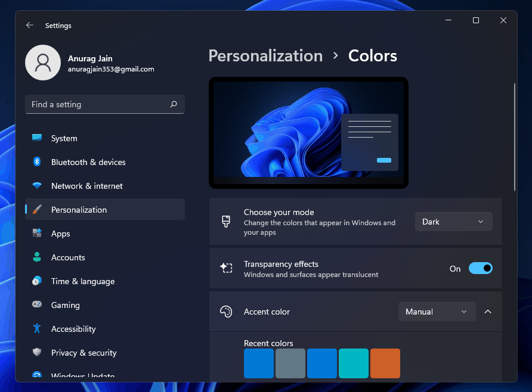Click the Choose your mode brush icon
Screen dimensions: 532x392
pyautogui.click(x=226, y=222)
